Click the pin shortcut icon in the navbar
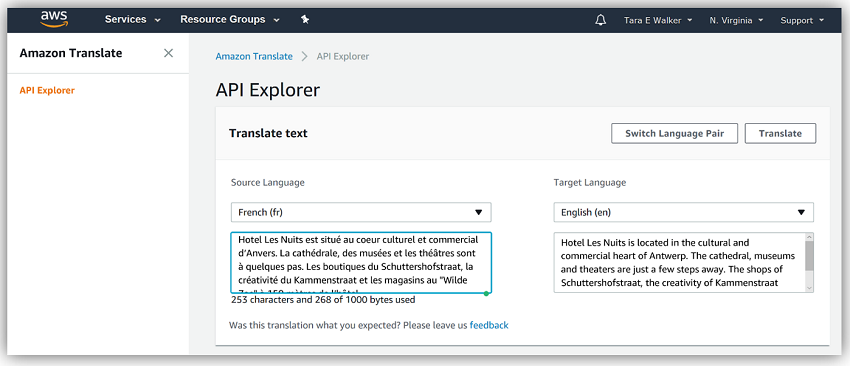 [305, 20]
